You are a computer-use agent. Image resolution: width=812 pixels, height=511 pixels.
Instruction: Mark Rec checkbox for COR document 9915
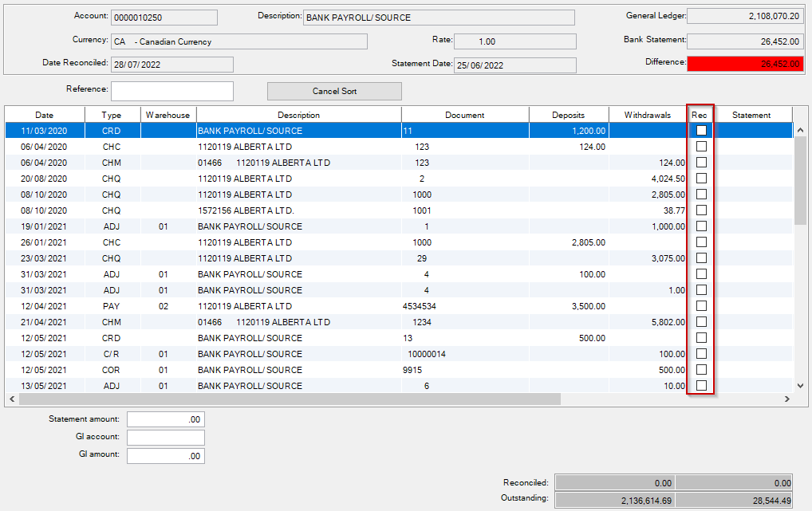click(701, 370)
